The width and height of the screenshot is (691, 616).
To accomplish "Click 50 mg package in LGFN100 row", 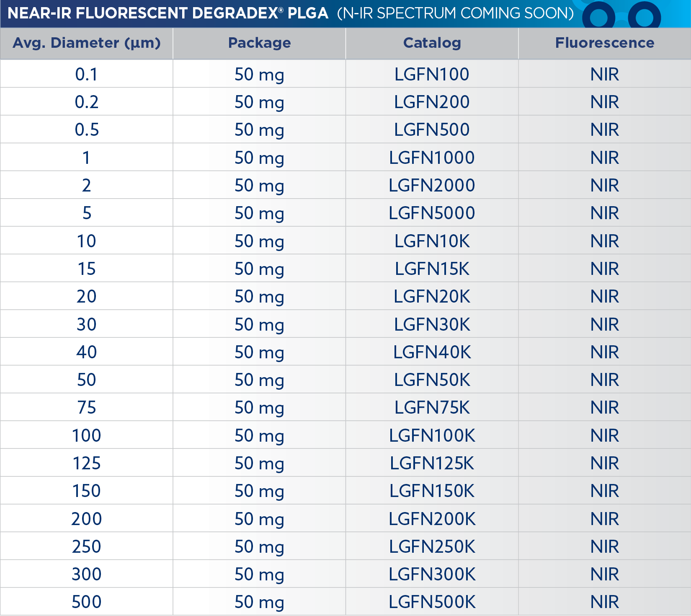I will coord(259,75).
